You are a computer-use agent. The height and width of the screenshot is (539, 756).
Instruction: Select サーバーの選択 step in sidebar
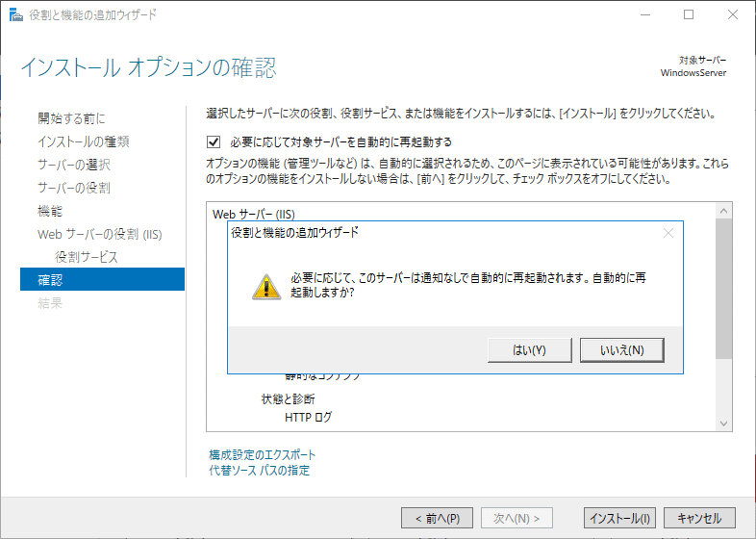click(74, 165)
